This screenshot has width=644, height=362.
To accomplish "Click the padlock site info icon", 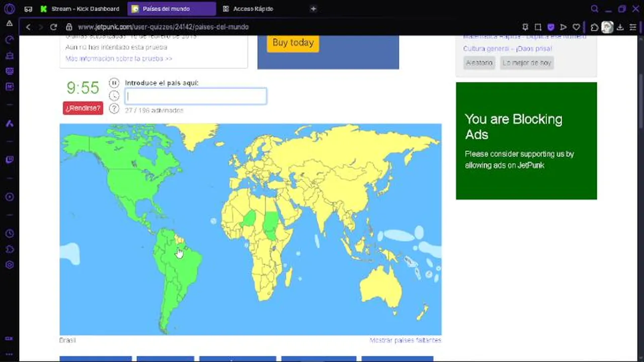I will [69, 27].
